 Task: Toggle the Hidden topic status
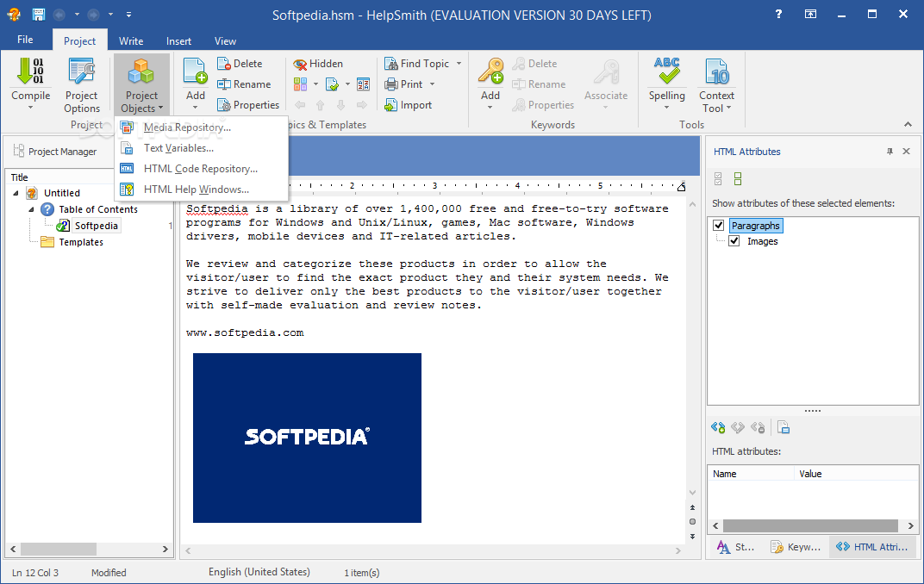(318, 64)
